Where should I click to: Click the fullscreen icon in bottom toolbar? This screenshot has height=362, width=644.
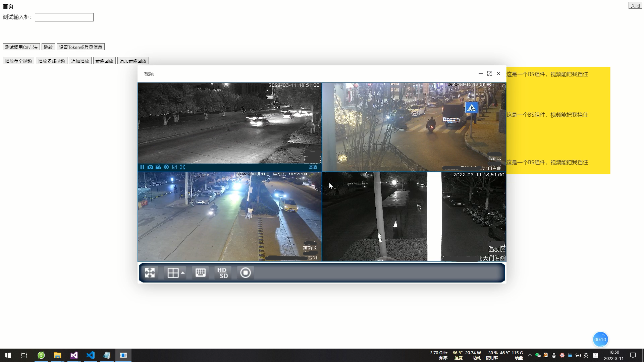pos(150,273)
